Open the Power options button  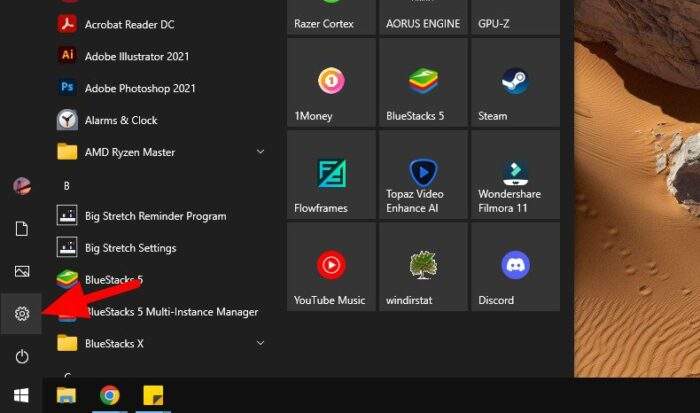[21, 356]
